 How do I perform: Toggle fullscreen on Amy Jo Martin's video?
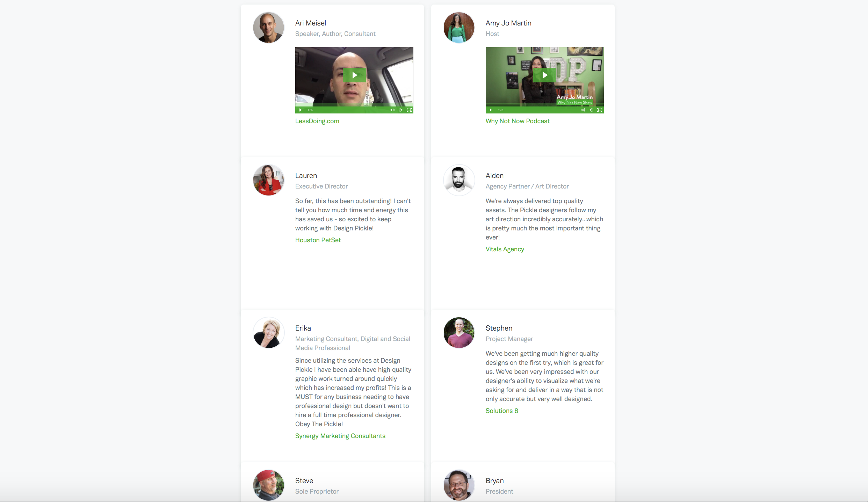pyautogui.click(x=600, y=110)
